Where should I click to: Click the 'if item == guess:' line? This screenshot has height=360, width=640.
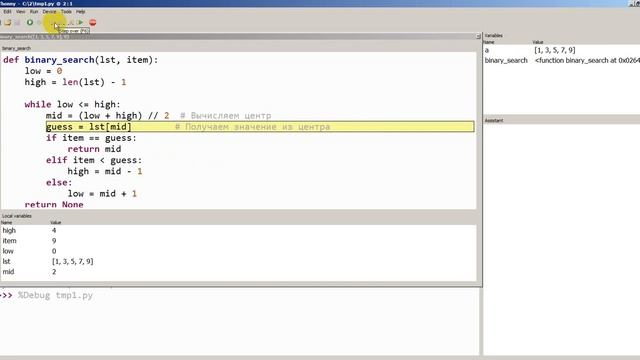point(91,138)
